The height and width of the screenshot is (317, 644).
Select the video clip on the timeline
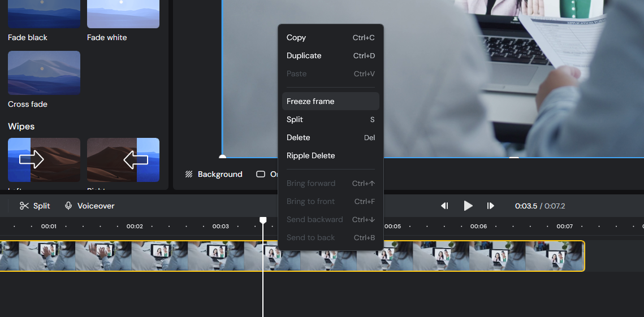(x=452, y=256)
